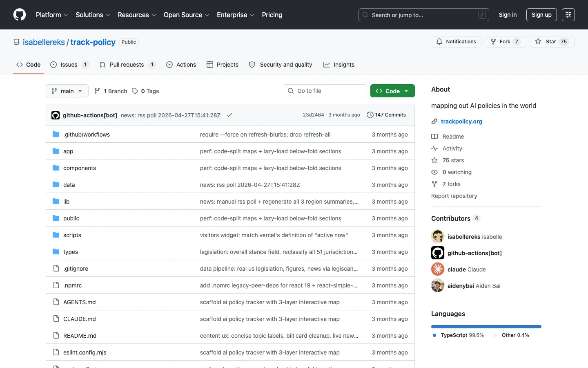Open the claude contributor avatar
The width and height of the screenshot is (588, 368).
coord(438,269)
